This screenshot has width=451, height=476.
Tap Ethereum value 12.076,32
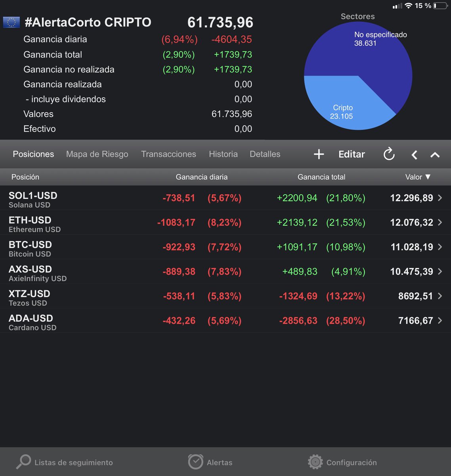[412, 223]
